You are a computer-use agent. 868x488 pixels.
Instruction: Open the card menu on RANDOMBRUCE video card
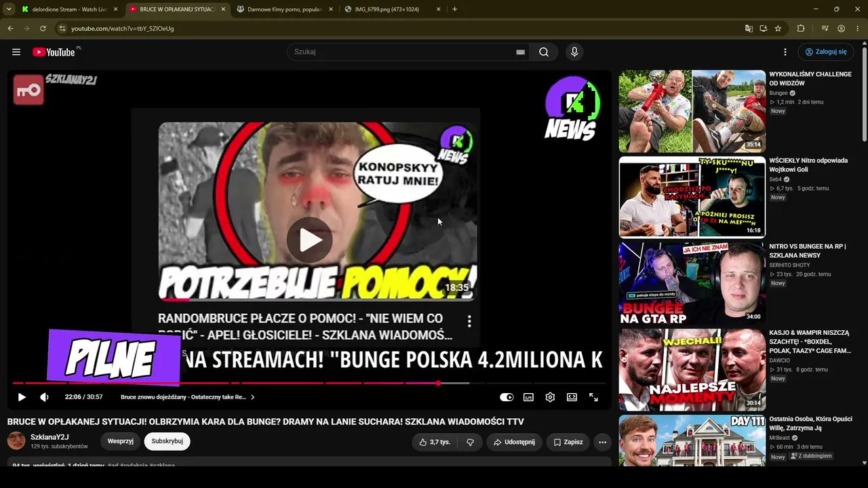pyautogui.click(x=469, y=321)
